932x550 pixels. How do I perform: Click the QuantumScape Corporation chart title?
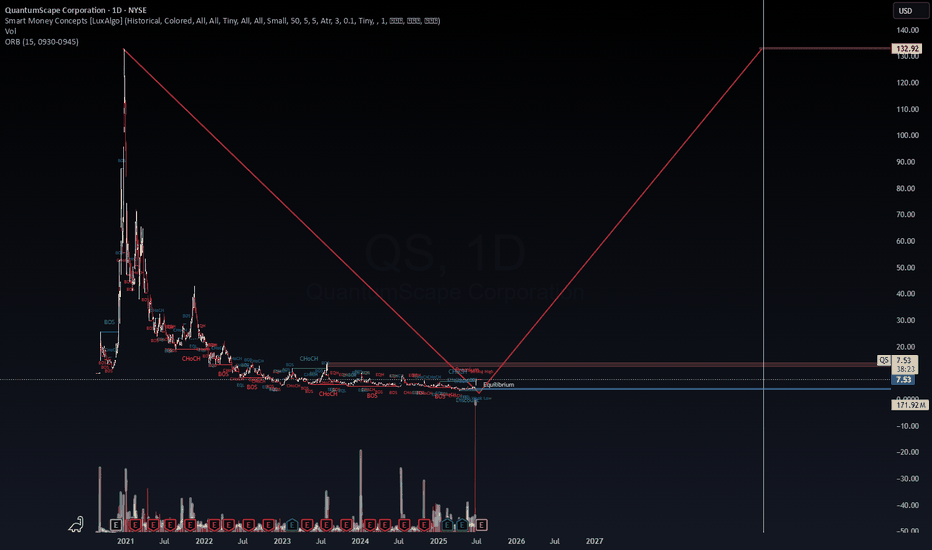[75, 10]
